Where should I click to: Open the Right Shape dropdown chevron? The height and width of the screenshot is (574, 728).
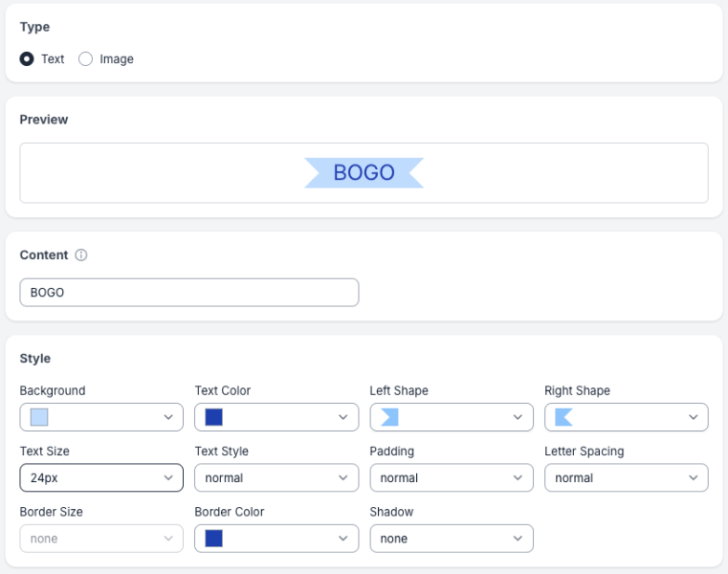[694, 417]
